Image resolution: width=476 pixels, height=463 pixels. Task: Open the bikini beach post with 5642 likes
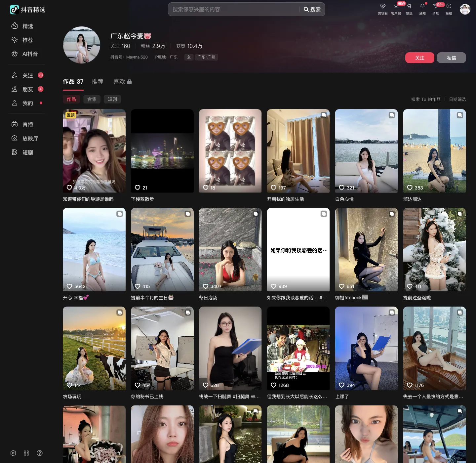94,250
